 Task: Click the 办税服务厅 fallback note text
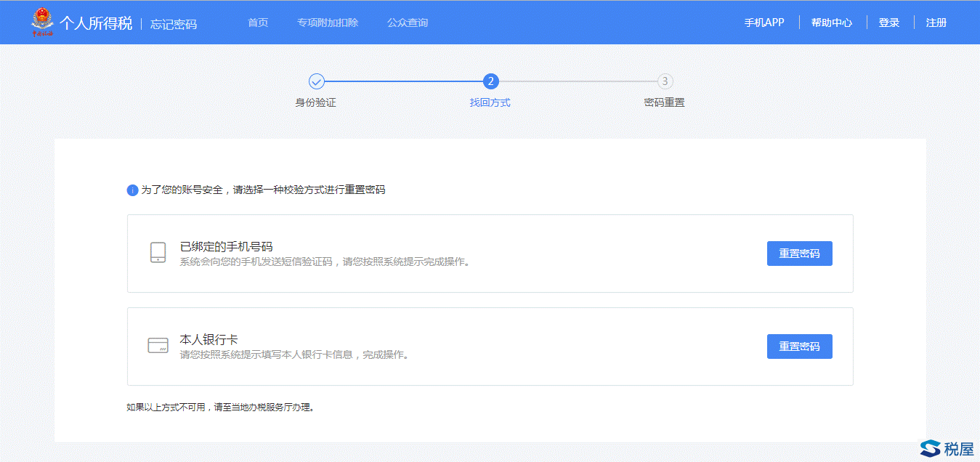click(x=220, y=408)
